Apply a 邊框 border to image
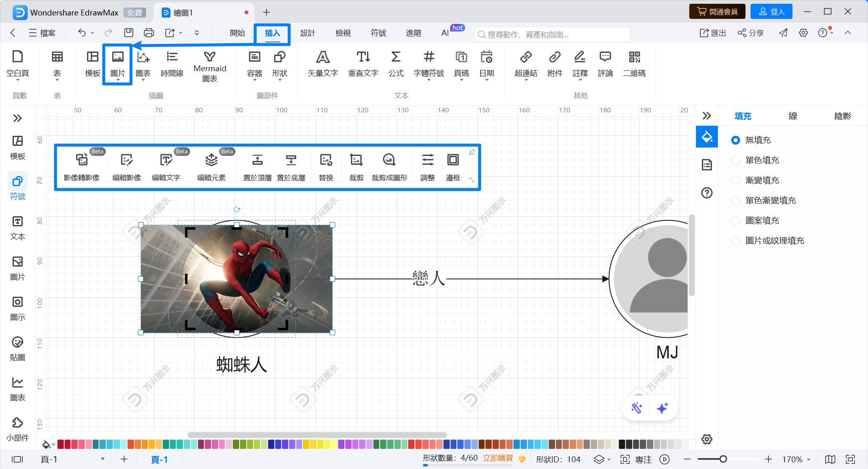The height and width of the screenshot is (469, 868). tap(453, 167)
